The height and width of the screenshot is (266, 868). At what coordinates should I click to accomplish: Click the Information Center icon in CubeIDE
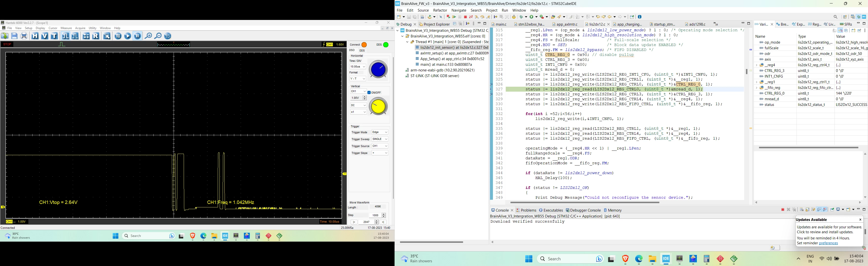coord(640,17)
